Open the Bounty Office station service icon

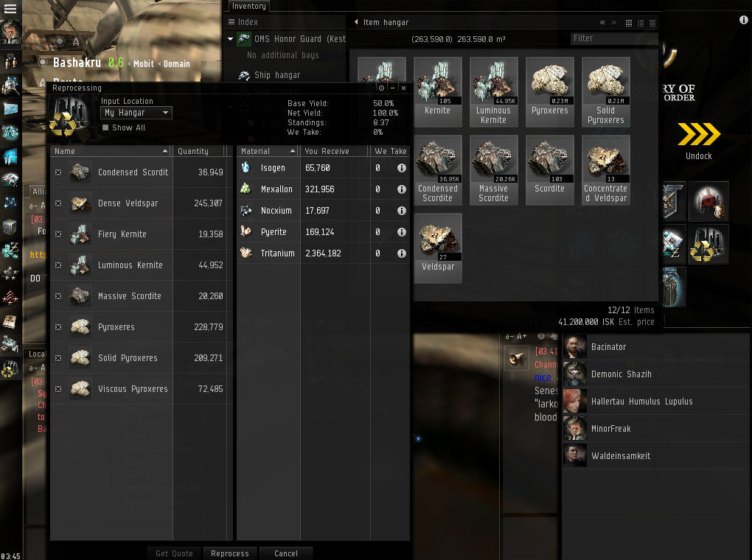(x=709, y=201)
